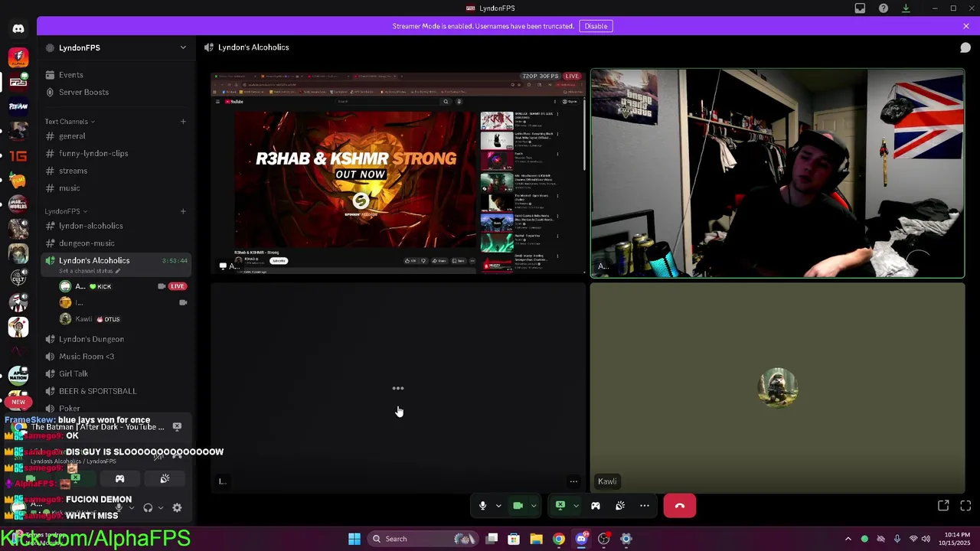This screenshot has width=980, height=551.
Task: Focus the webcam video tile
Action: tap(778, 174)
